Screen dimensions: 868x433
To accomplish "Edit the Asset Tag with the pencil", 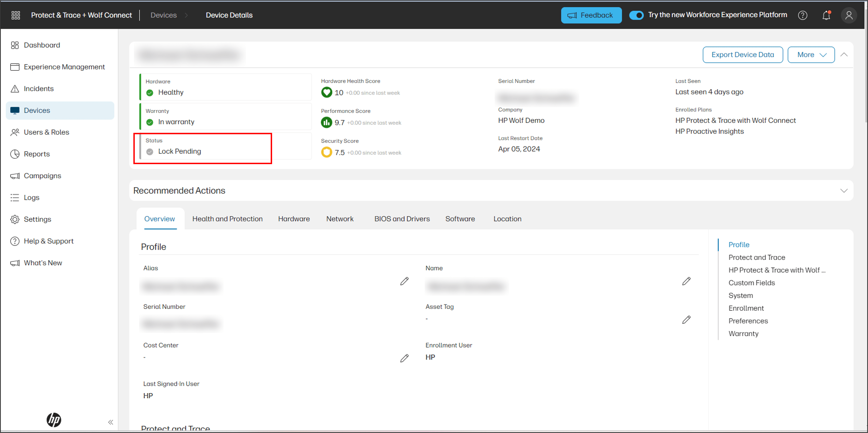I will 686,320.
